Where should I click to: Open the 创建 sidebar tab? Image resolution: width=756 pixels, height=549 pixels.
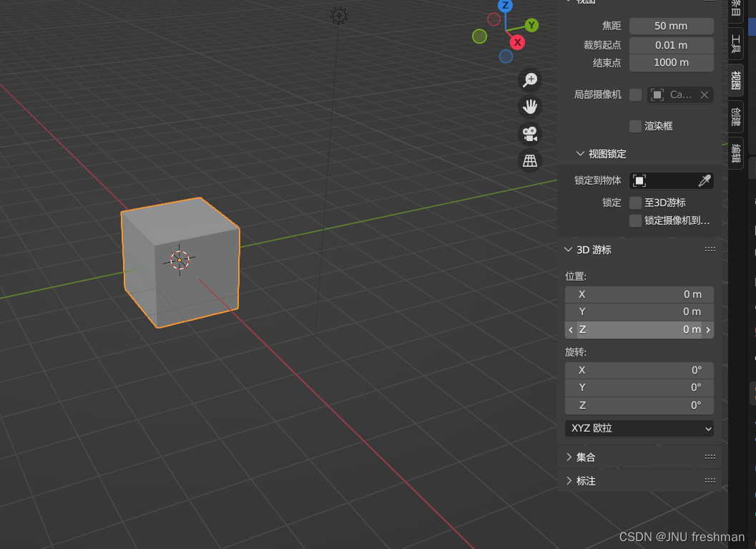(736, 117)
